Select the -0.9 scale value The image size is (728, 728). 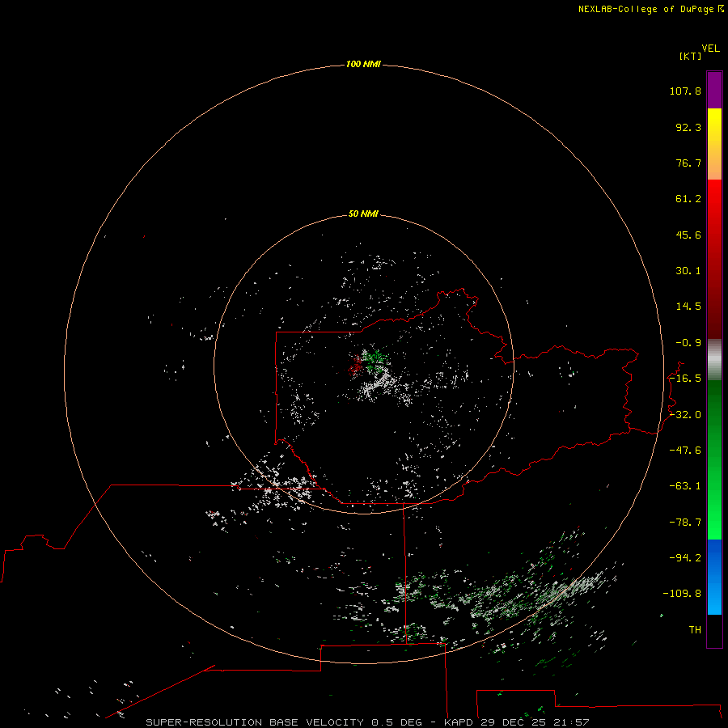[x=688, y=343]
